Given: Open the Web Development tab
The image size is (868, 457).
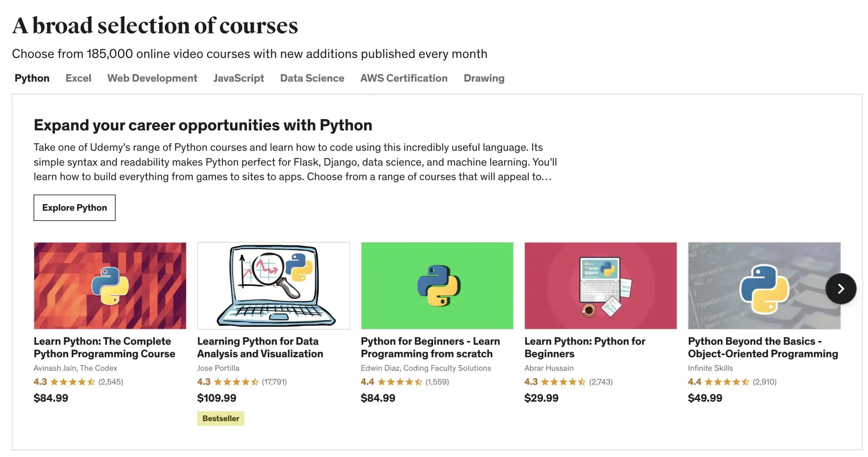Looking at the screenshot, I should [152, 78].
